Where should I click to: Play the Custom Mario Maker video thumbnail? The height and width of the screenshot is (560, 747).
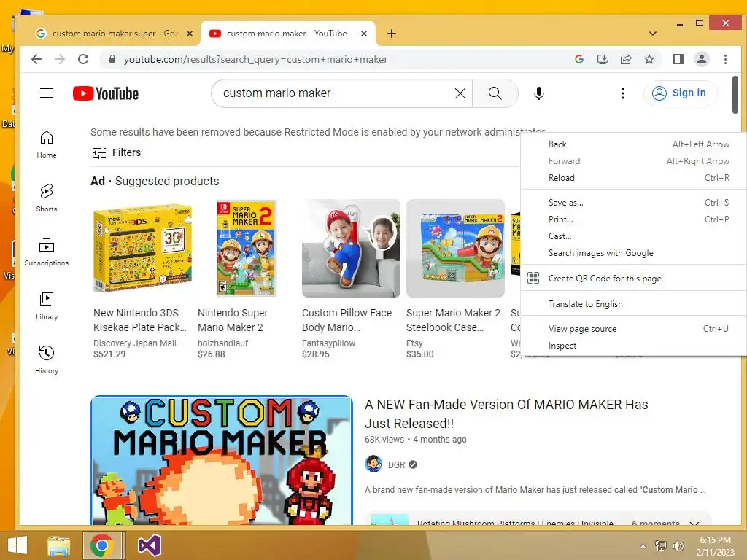pos(222,460)
